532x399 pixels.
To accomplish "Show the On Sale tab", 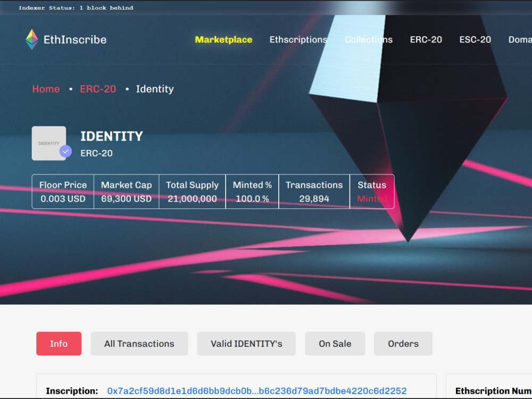I will pos(335,344).
